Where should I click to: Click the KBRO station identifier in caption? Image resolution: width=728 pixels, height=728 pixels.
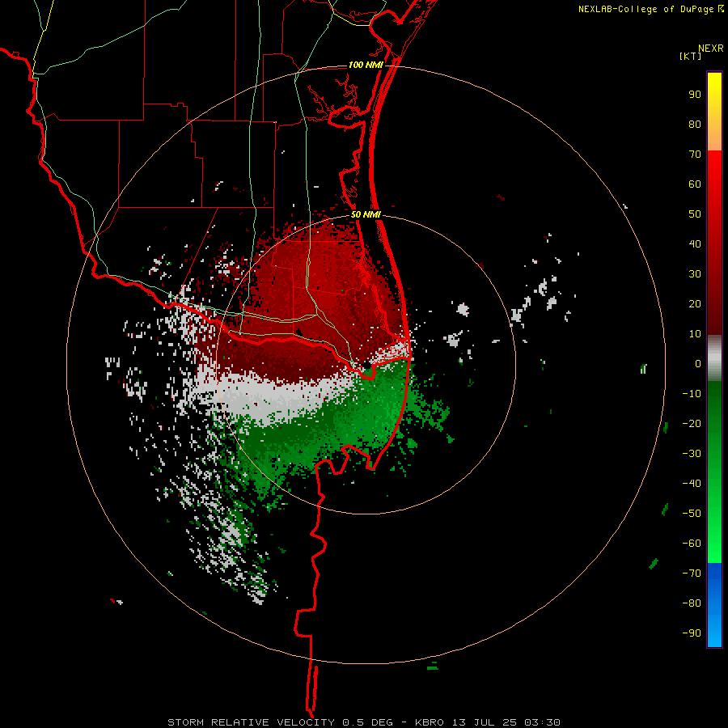tap(430, 722)
